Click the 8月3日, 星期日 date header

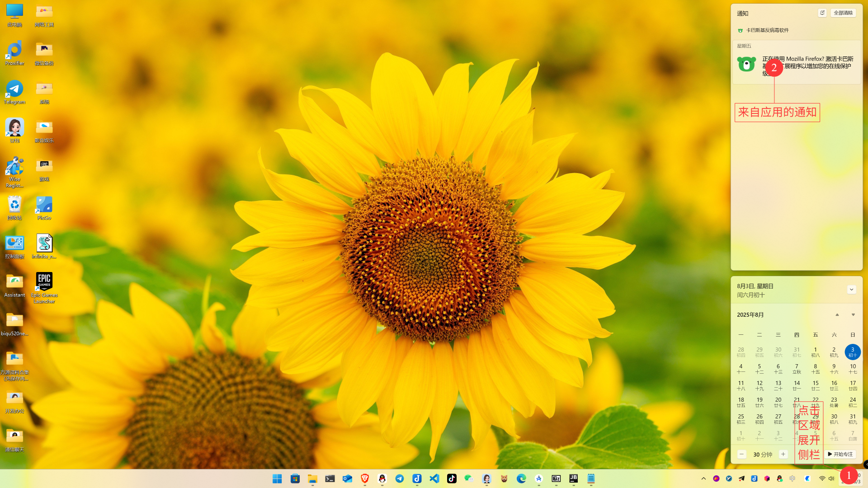click(755, 286)
